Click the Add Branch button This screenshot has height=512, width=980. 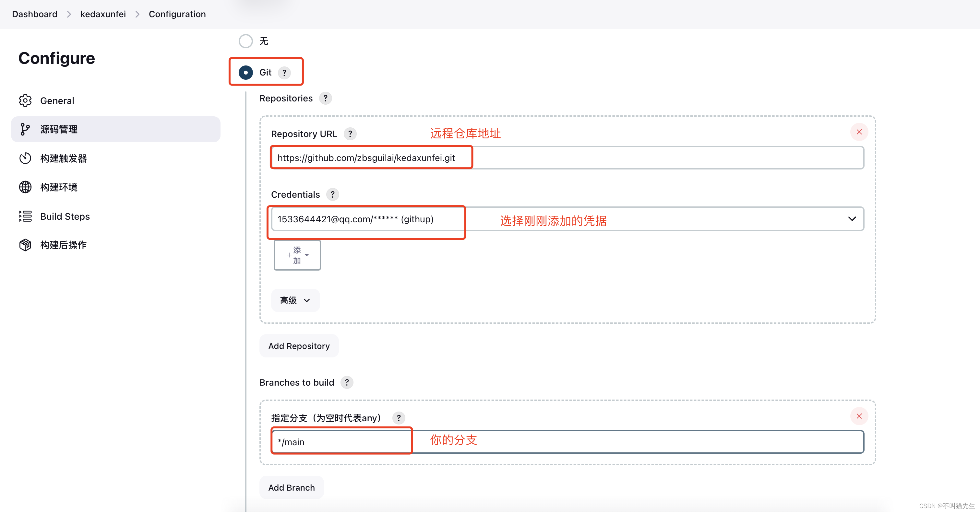tap(291, 487)
